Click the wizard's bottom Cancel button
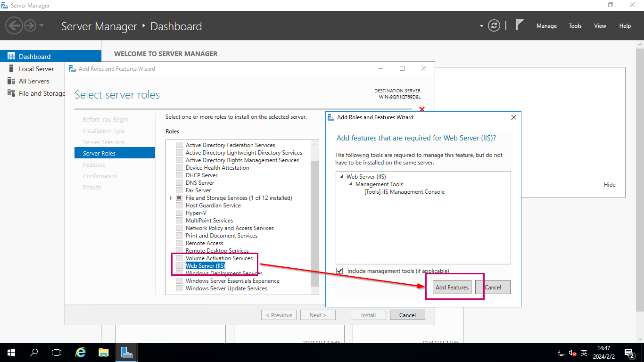 point(407,315)
